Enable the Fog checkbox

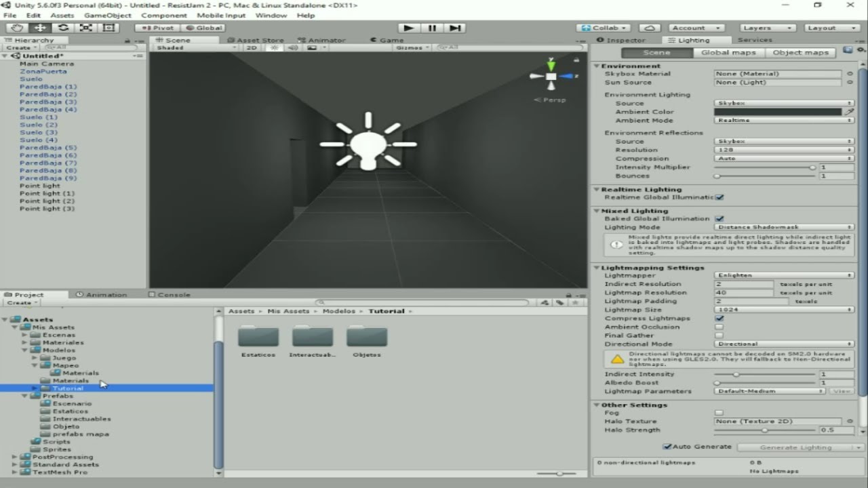(719, 413)
